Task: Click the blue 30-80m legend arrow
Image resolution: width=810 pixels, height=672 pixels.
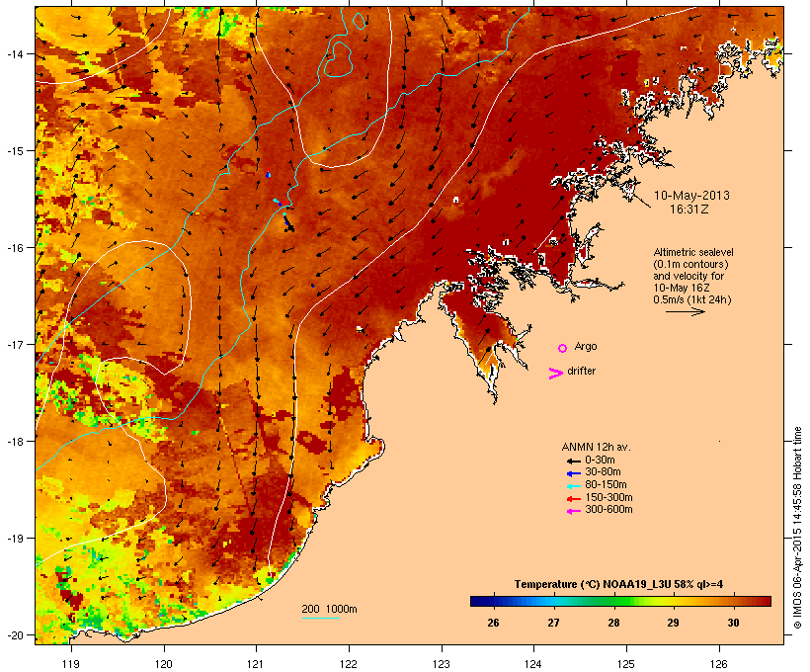Action: tap(573, 473)
